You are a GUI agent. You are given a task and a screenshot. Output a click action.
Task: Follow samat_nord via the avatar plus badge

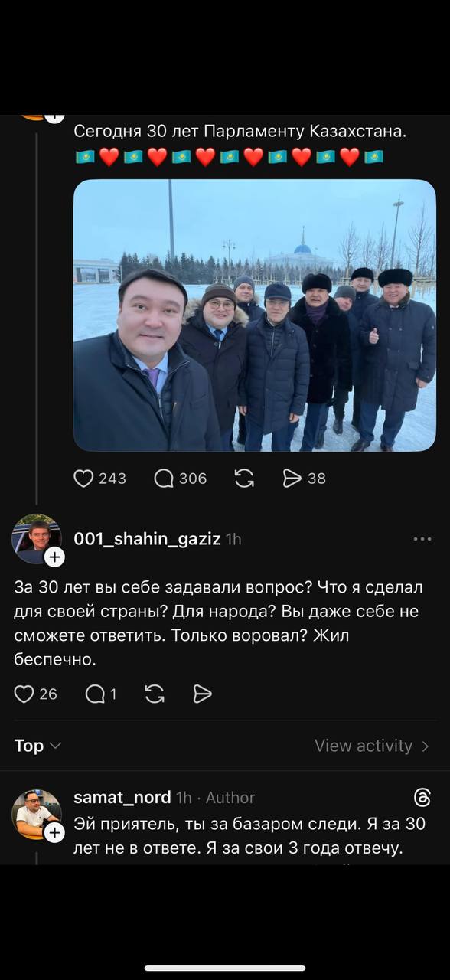(x=54, y=832)
